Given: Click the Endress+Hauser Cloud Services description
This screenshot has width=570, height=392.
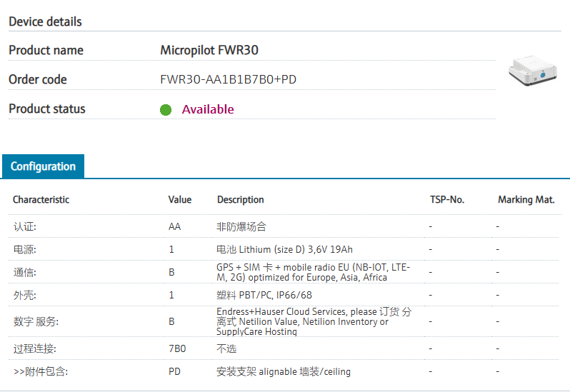Looking at the screenshot, I should (x=314, y=321).
